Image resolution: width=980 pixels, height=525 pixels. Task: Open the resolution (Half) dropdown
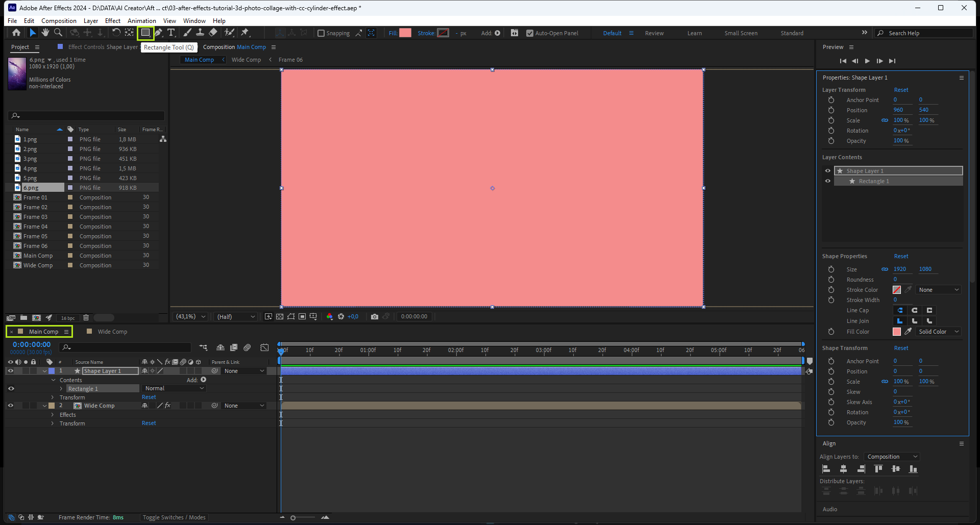coord(236,317)
